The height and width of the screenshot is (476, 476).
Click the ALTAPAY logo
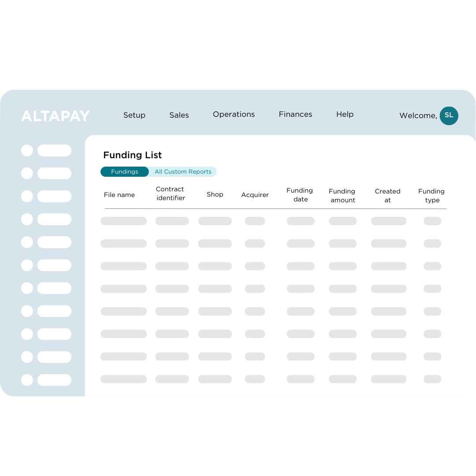click(55, 115)
